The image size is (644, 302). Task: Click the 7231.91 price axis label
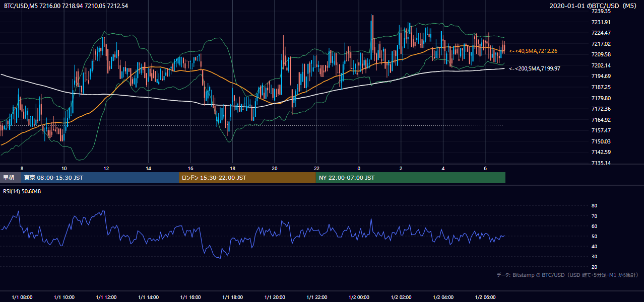(601, 22)
